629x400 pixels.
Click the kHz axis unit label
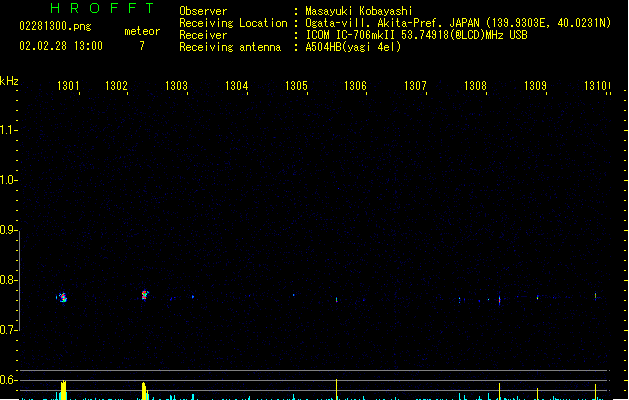[9, 81]
